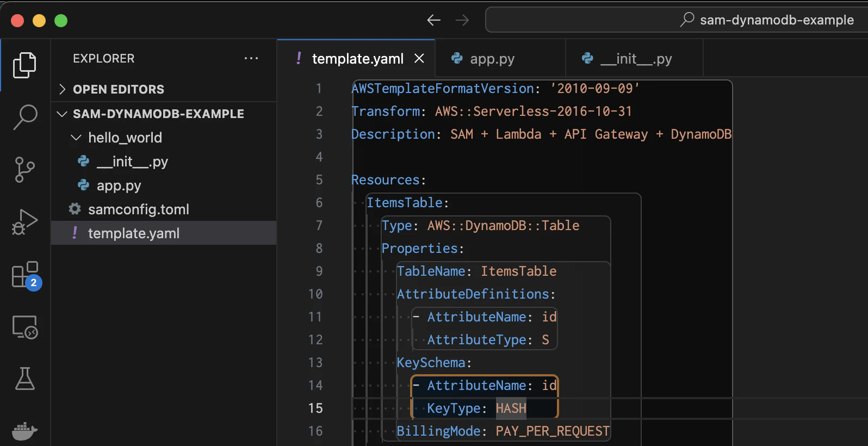
Task: Click the sam-dynamodb-example command center search box
Action: [676, 20]
